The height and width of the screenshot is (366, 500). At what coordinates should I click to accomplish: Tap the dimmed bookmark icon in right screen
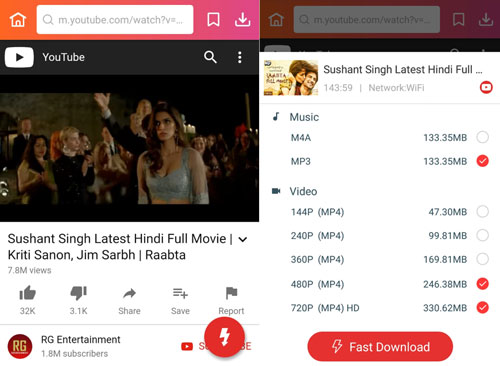(459, 20)
